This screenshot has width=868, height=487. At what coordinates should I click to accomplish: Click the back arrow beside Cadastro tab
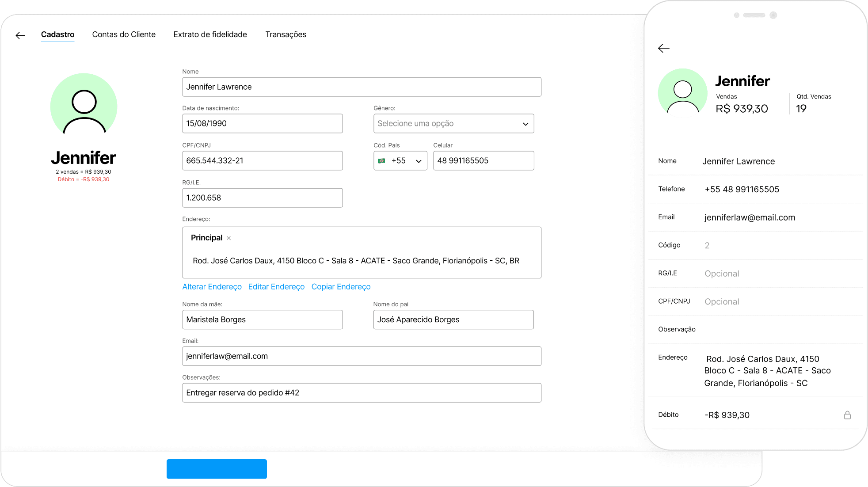[20, 35]
